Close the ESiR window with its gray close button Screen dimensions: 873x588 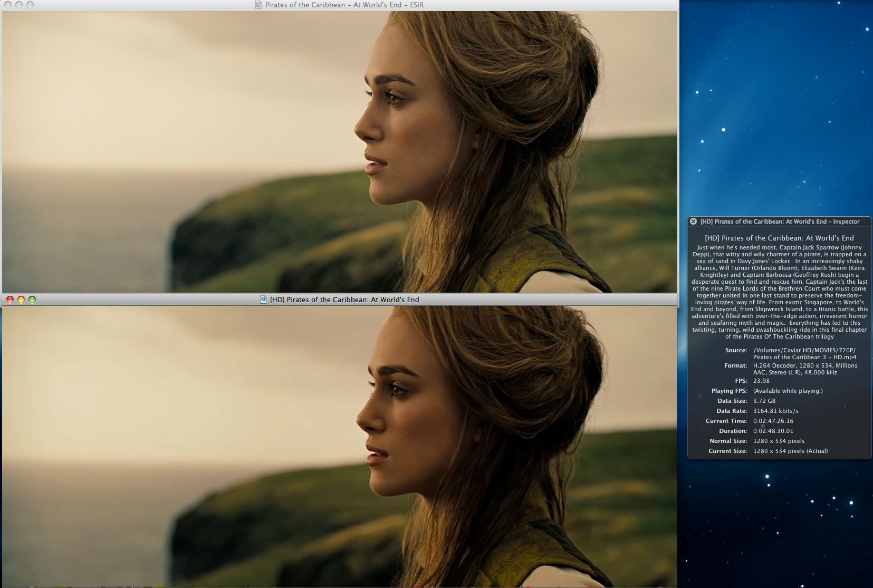tap(8, 5)
